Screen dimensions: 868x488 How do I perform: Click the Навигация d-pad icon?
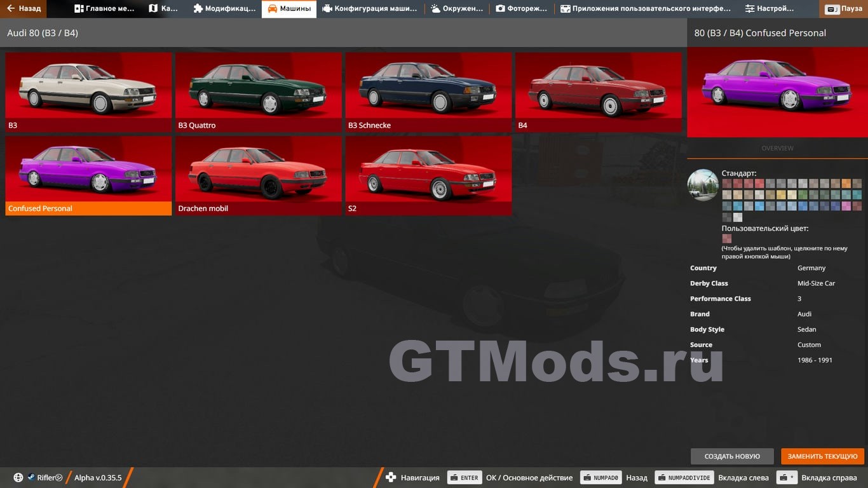tap(391, 478)
